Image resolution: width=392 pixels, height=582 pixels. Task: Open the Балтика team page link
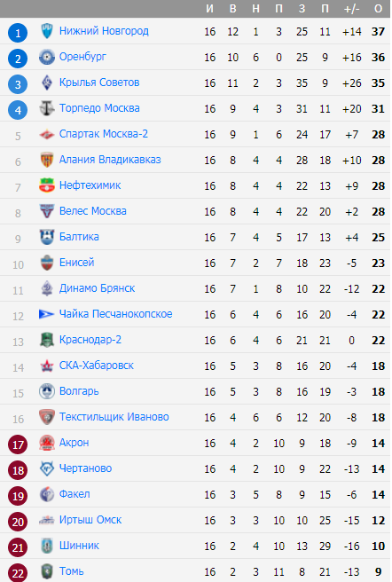click(x=79, y=237)
